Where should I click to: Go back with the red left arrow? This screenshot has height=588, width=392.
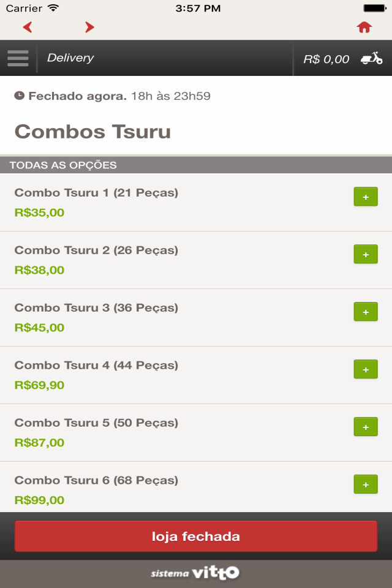coord(28,27)
